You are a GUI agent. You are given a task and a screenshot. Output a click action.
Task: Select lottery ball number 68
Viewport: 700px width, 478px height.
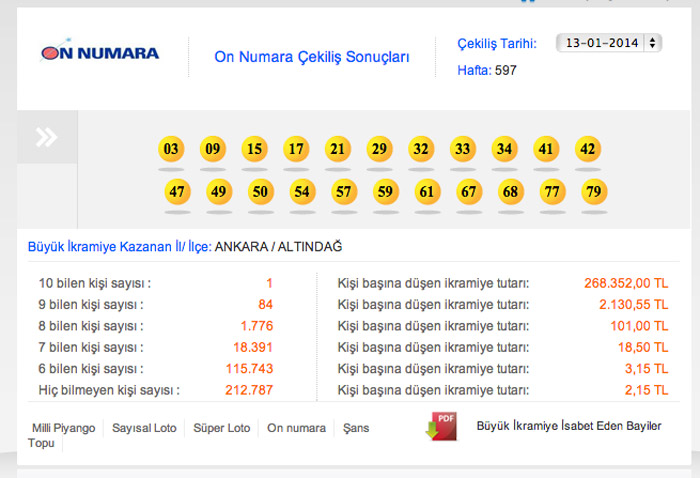coord(511,191)
